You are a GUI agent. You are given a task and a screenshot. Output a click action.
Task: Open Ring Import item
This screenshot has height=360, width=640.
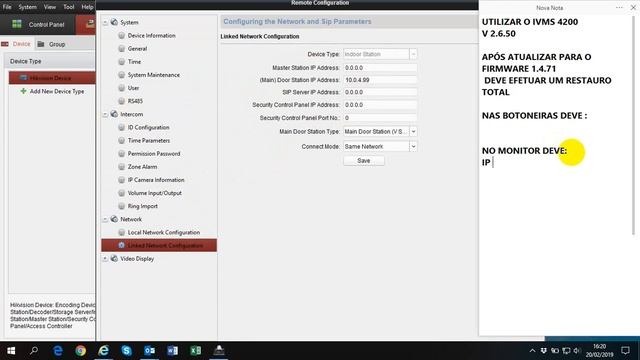pos(142,206)
